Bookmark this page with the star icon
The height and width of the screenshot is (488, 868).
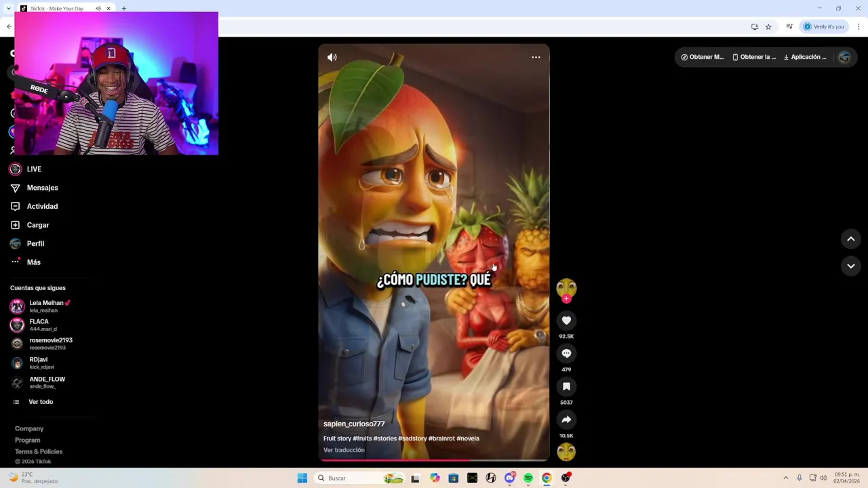768,26
